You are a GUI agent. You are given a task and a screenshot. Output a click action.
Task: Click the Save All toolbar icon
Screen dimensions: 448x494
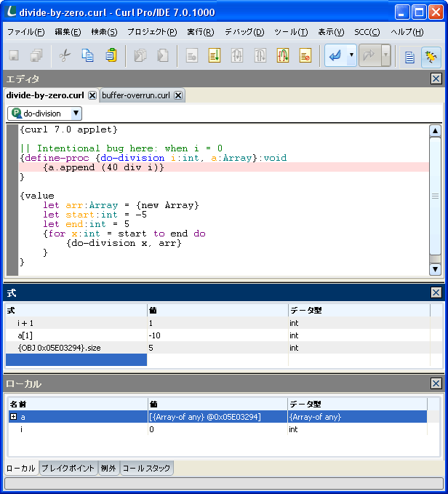point(36,56)
